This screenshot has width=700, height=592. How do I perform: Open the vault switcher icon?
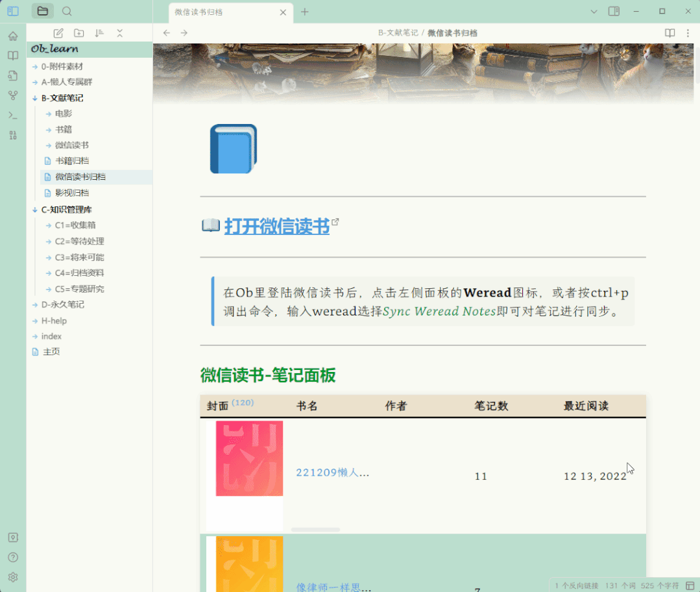point(13,537)
